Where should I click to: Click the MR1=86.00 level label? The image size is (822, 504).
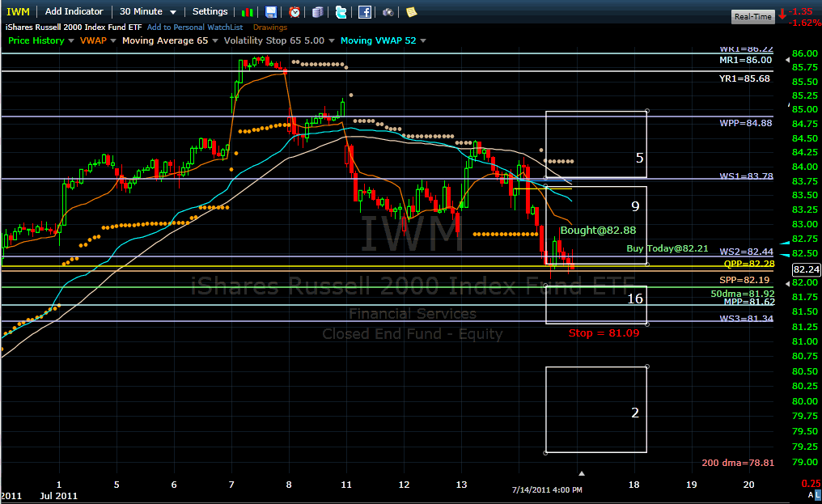tap(745, 61)
